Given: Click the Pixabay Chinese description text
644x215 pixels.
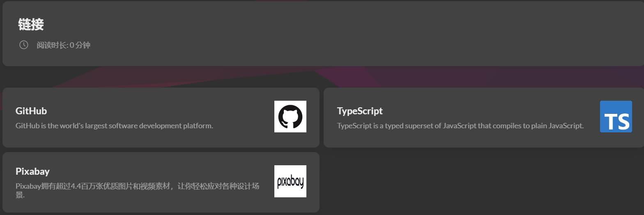Looking at the screenshot, I should [137, 187].
